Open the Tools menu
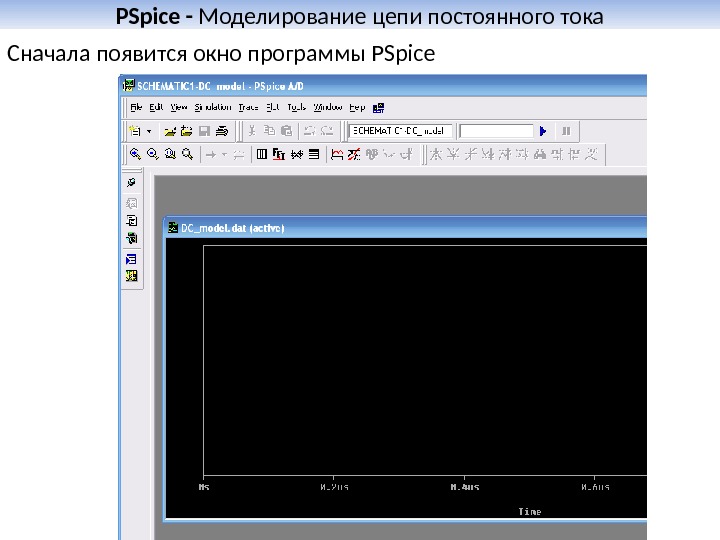Screen dimensions: 720x540 pos(296,107)
